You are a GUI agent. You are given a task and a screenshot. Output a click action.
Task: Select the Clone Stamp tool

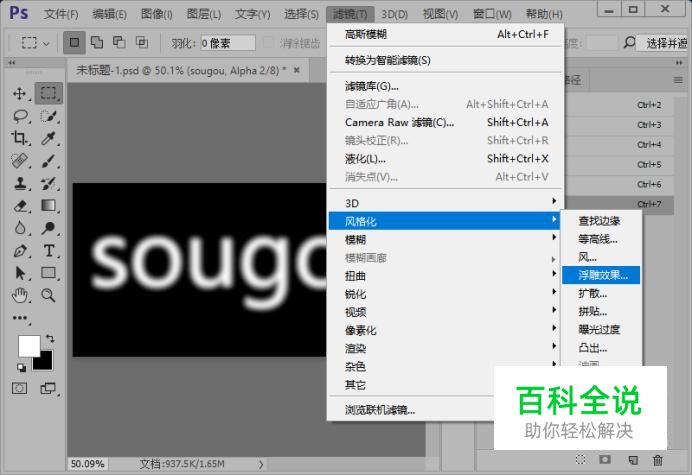click(x=20, y=183)
